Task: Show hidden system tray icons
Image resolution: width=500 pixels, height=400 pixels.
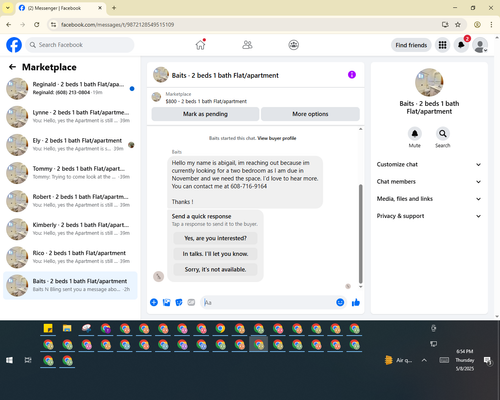Action: point(424,360)
